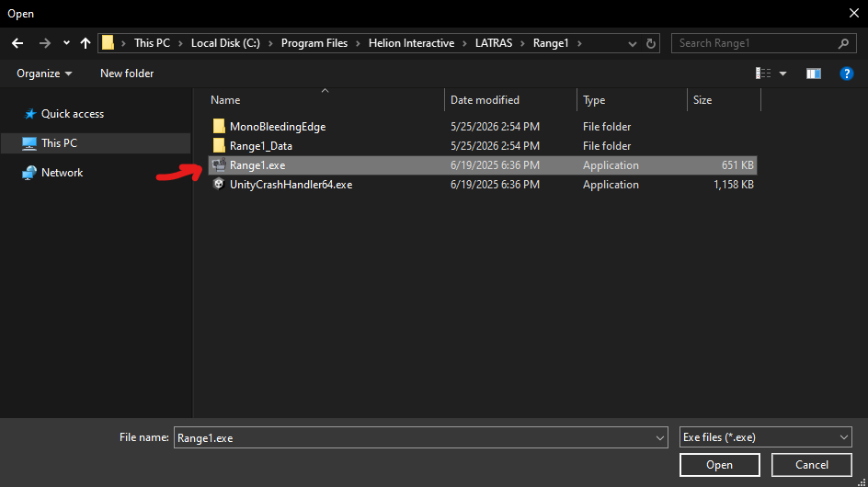Select Program Files breadcrumb
Image resolution: width=868 pixels, height=487 pixels.
314,43
